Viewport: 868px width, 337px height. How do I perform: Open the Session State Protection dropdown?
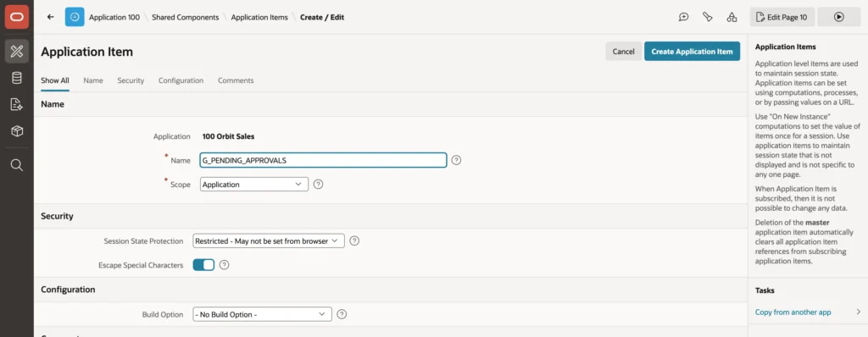click(x=269, y=240)
